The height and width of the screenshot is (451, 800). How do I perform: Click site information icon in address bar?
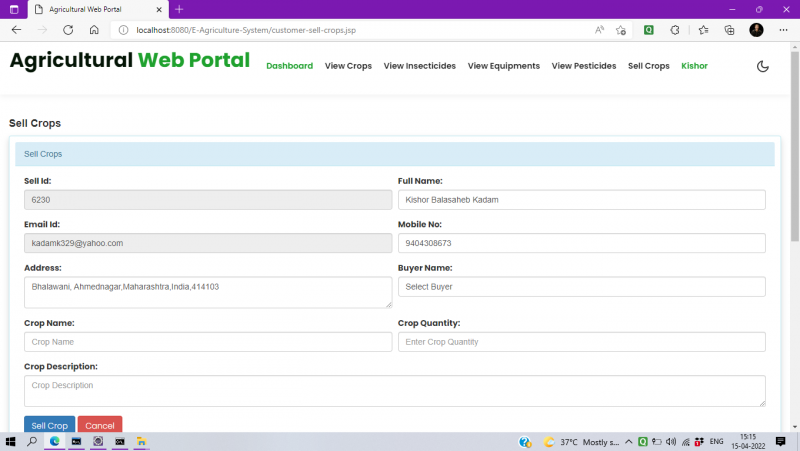click(x=123, y=30)
